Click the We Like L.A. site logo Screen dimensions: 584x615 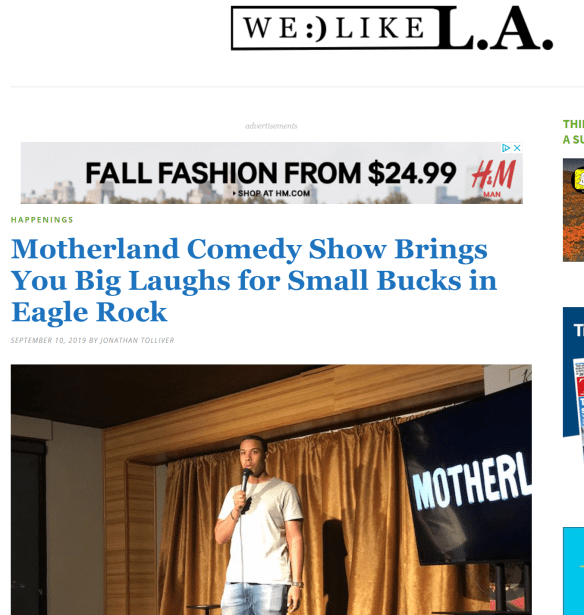click(392, 28)
